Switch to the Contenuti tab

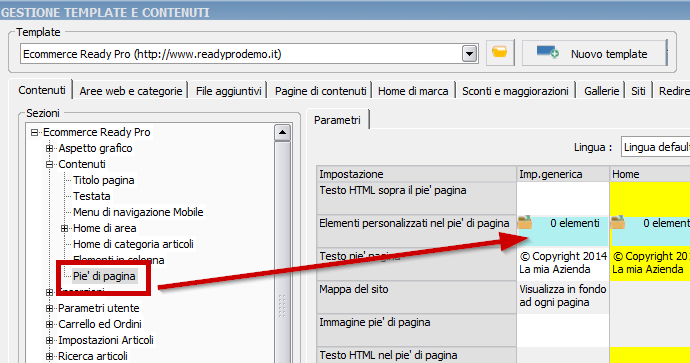click(42, 90)
